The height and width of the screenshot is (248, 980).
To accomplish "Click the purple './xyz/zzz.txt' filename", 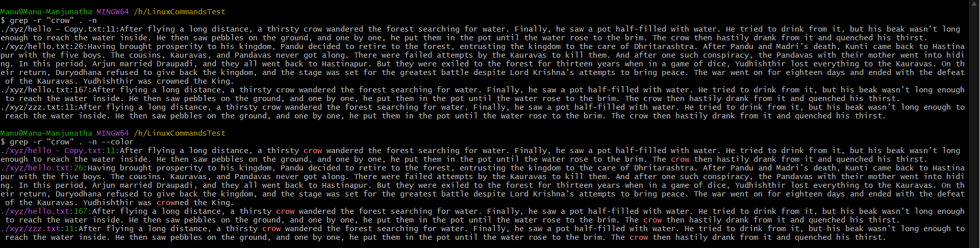I will click(x=31, y=229).
